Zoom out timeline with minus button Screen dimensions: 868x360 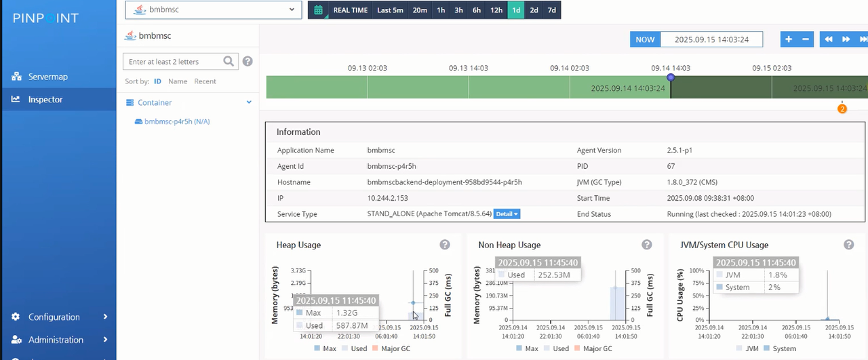806,39
